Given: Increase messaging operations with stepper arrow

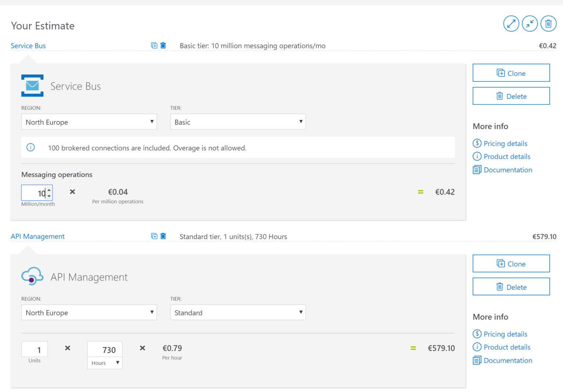Looking at the screenshot, I should (x=49, y=190).
